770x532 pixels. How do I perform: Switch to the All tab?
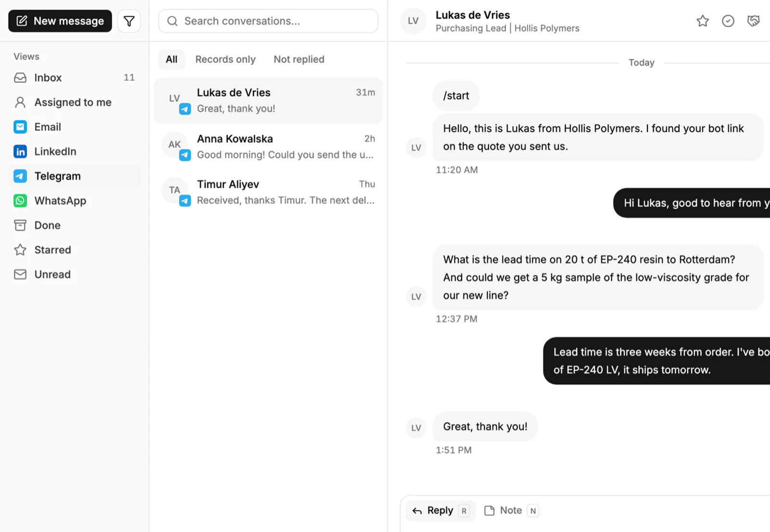172,59
